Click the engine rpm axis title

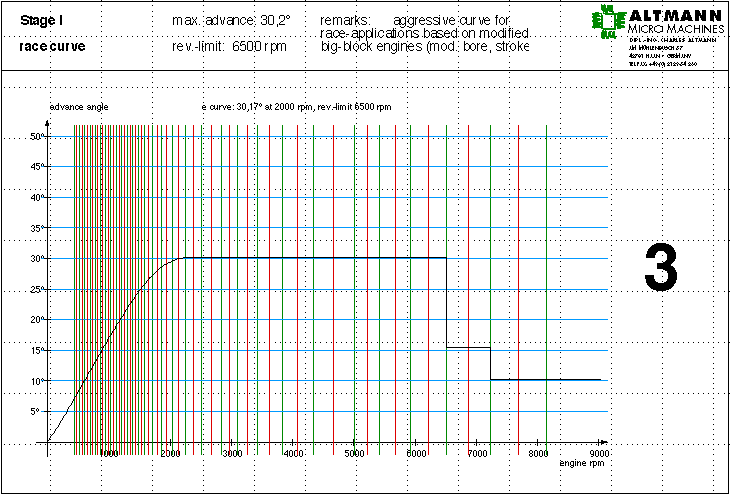(582, 464)
